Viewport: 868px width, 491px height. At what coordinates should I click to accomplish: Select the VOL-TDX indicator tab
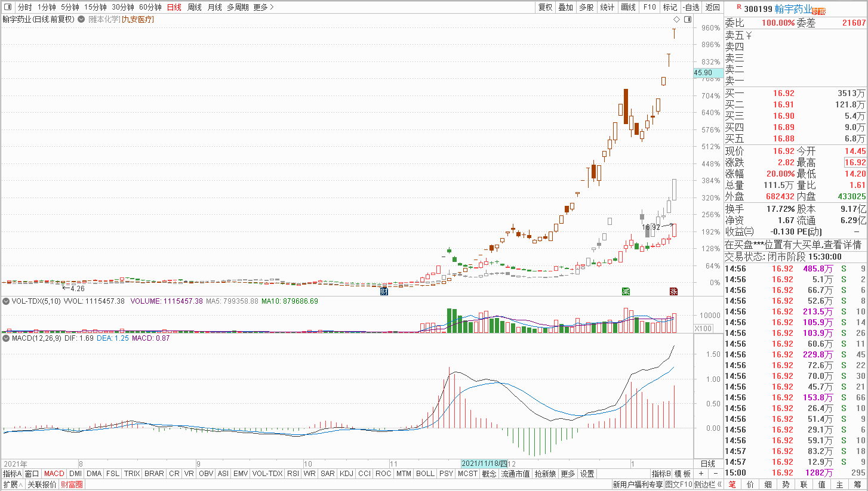[x=267, y=474]
